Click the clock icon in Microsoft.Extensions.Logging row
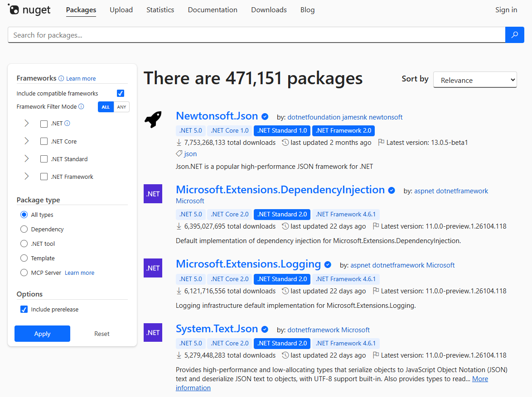The width and height of the screenshot is (532, 397). pyautogui.click(x=285, y=291)
